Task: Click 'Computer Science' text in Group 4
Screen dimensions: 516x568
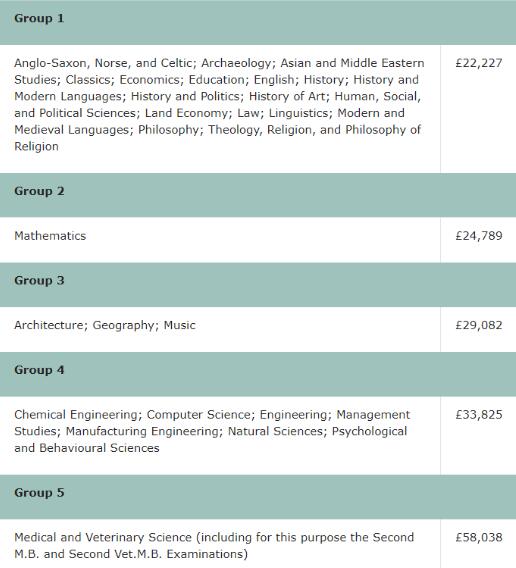Action: (198, 414)
